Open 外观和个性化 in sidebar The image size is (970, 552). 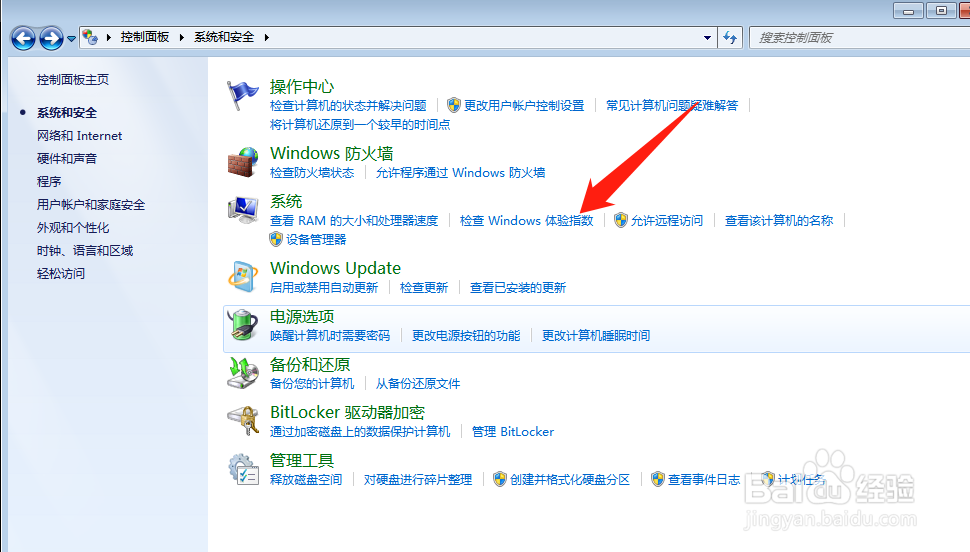[73, 228]
